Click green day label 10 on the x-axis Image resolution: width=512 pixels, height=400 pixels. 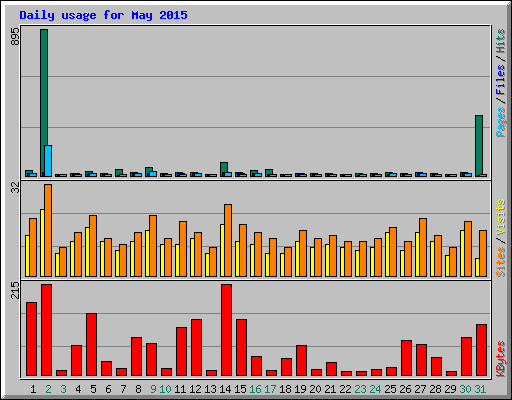(x=165, y=389)
